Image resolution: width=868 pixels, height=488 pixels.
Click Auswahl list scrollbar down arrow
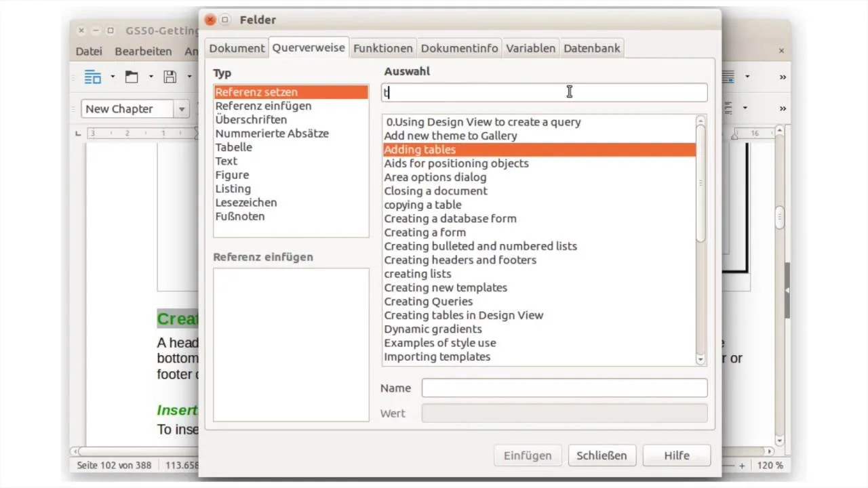[x=701, y=360]
